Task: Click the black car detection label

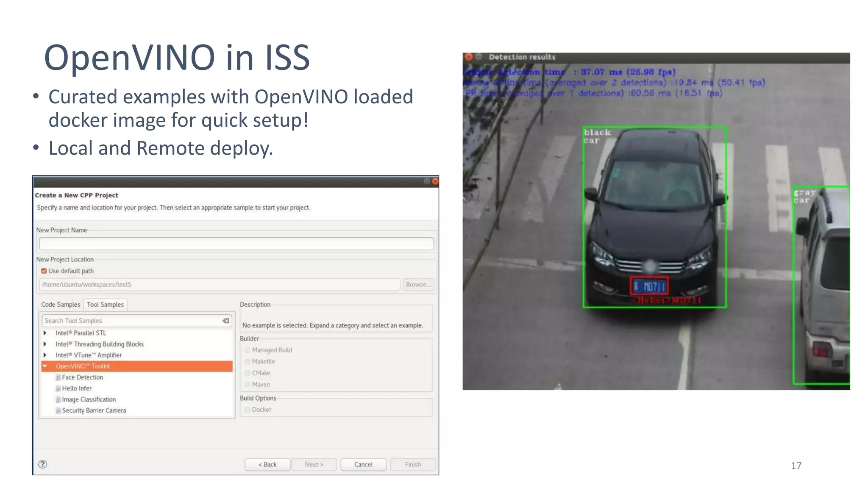Action: (x=597, y=136)
